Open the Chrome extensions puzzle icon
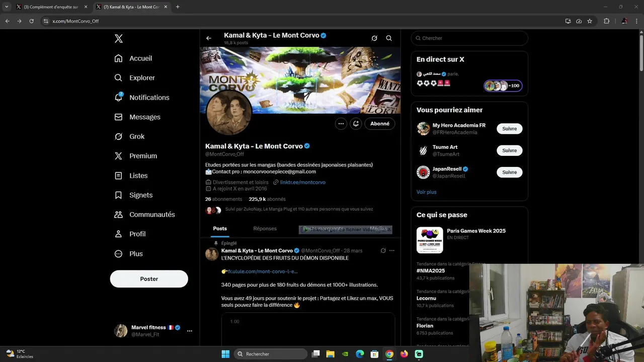The width and height of the screenshot is (644, 362). tap(606, 21)
